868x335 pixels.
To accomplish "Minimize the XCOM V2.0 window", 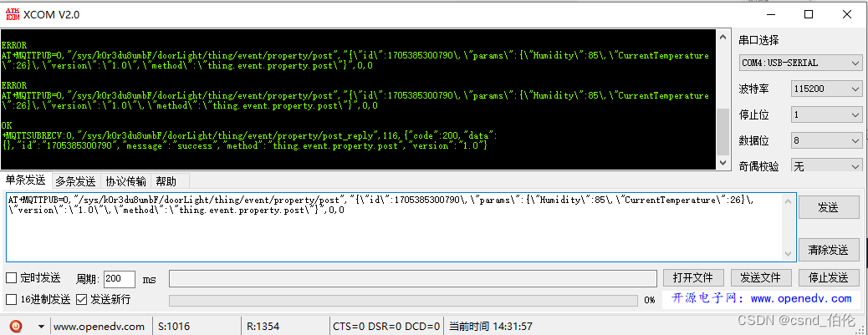I will 771,14.
